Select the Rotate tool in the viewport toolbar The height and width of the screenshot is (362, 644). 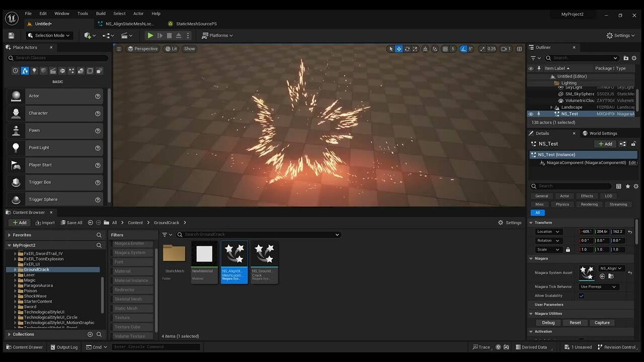(x=407, y=48)
